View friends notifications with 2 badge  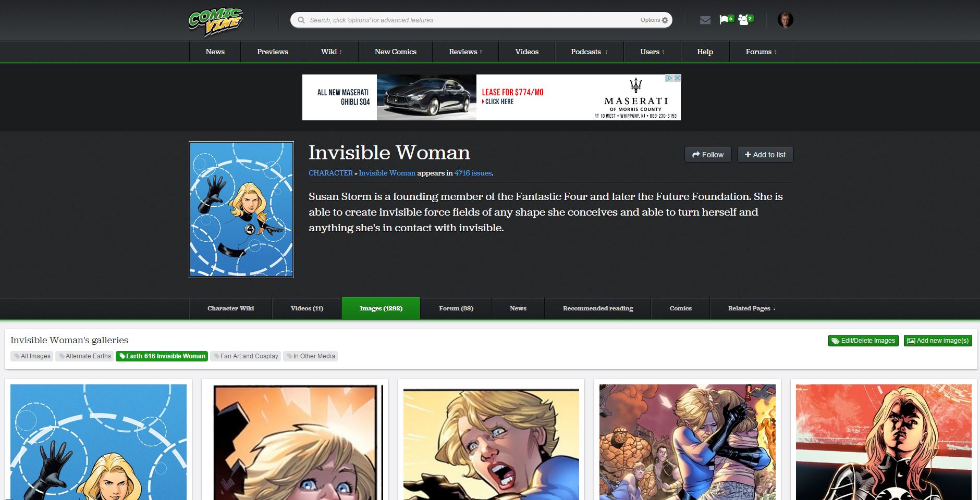click(745, 20)
